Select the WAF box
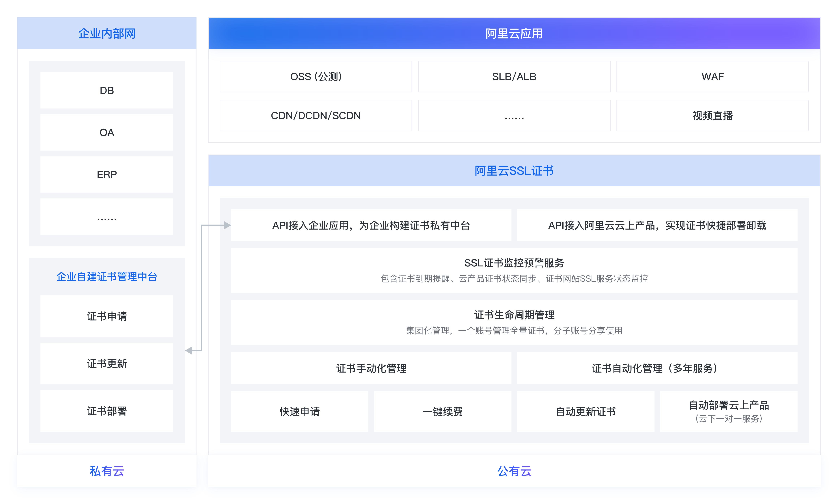Viewport: 838px width, 504px height. point(712,77)
